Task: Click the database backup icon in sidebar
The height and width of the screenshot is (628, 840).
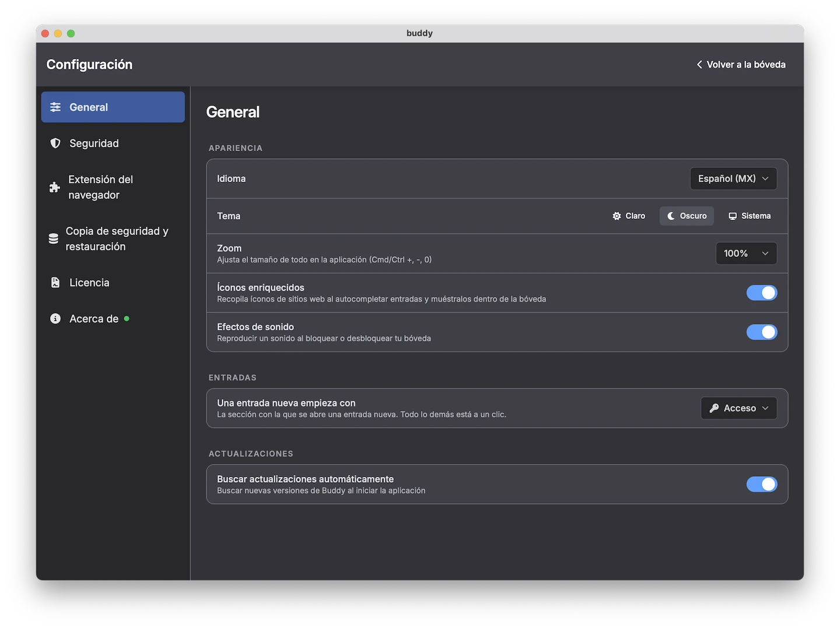Action: (x=53, y=239)
